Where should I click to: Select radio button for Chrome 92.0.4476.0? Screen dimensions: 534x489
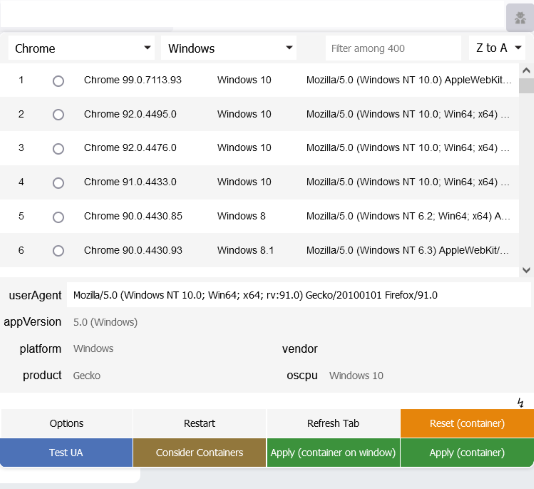click(x=58, y=148)
